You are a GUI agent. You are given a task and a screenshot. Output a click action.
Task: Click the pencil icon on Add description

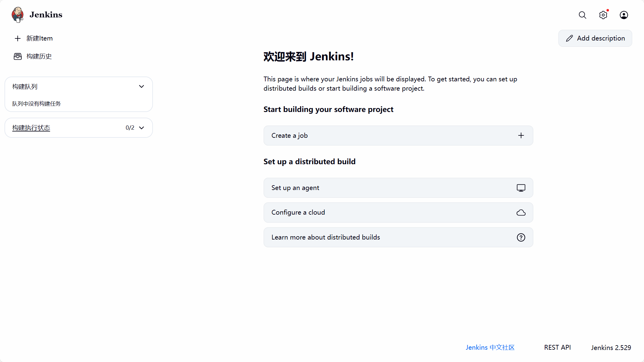point(570,38)
